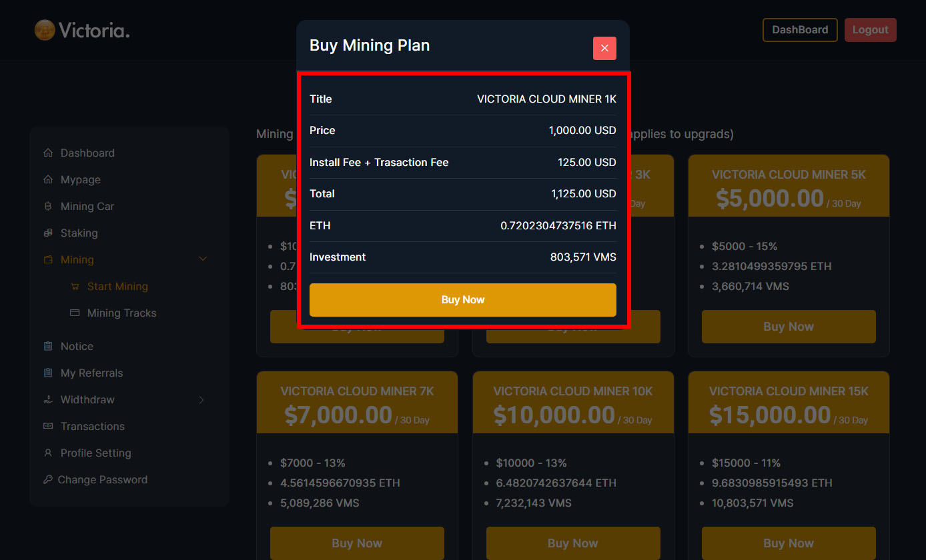Confirm purchase with modal Buy Now button

coord(462,300)
